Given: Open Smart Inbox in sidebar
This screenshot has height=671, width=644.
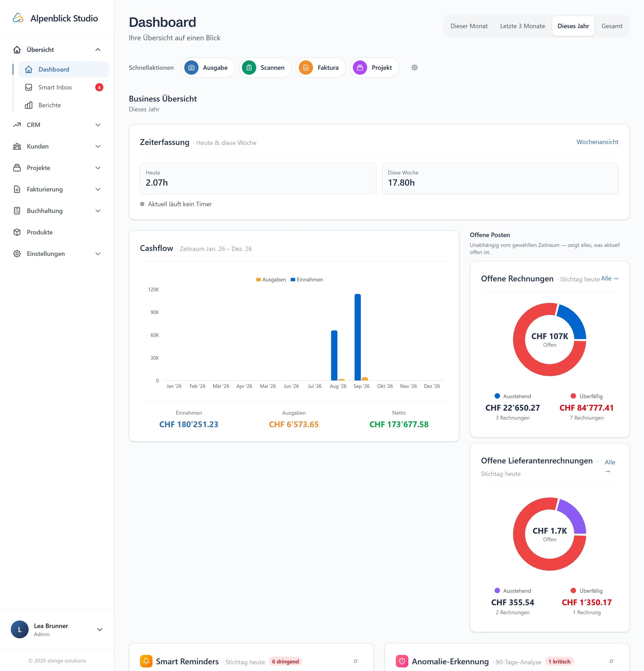Looking at the screenshot, I should click(64, 87).
